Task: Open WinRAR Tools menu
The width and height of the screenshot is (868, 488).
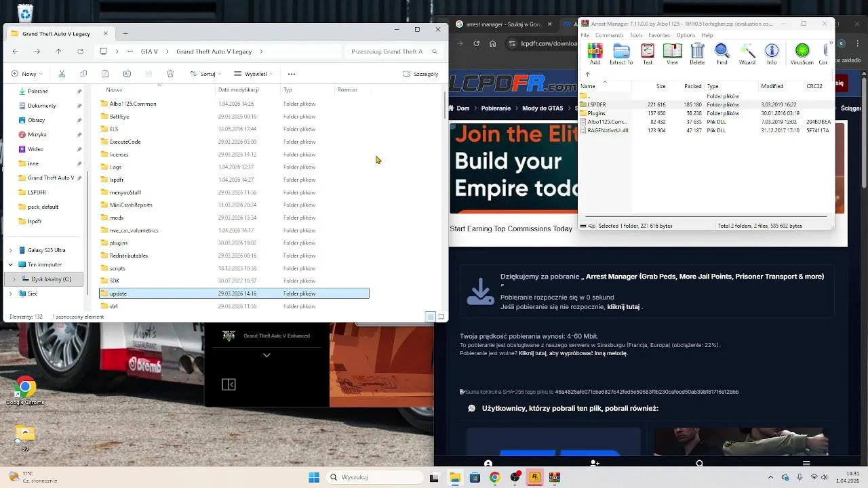Action: point(636,35)
